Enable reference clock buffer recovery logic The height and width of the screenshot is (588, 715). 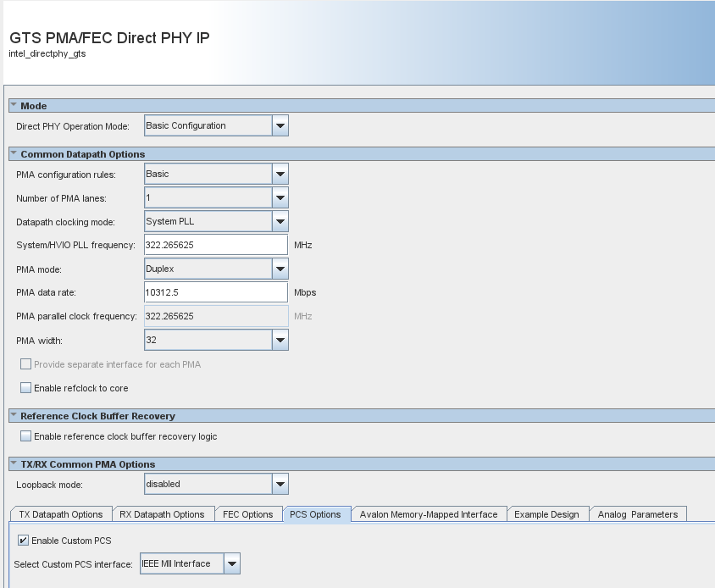pos(26,436)
